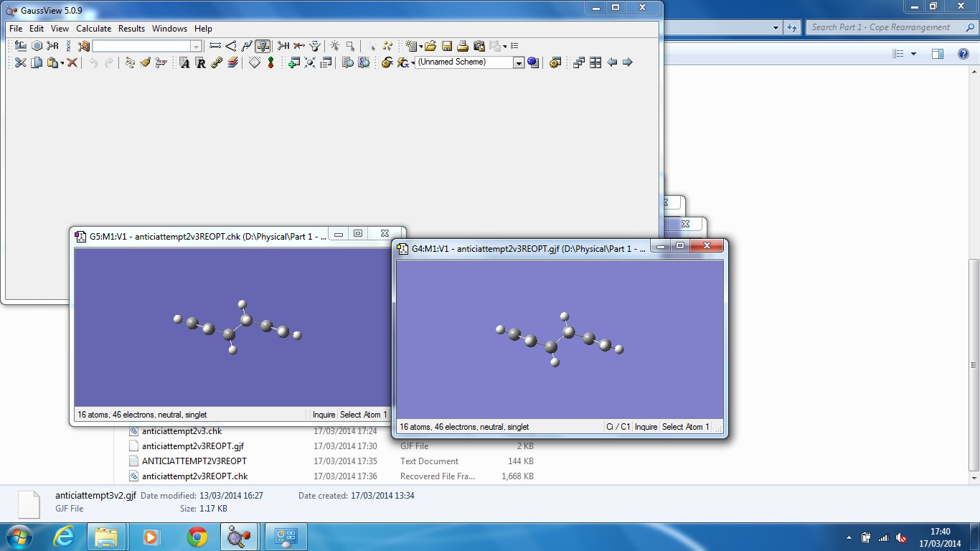Viewport: 980px width, 551px height.
Task: Click the Paste clipboard icon
Action: (52, 62)
